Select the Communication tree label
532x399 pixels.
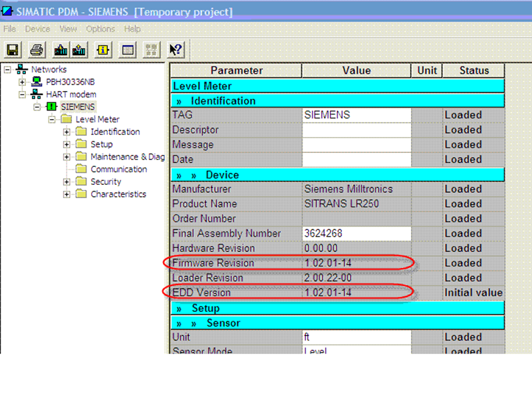coord(119,169)
